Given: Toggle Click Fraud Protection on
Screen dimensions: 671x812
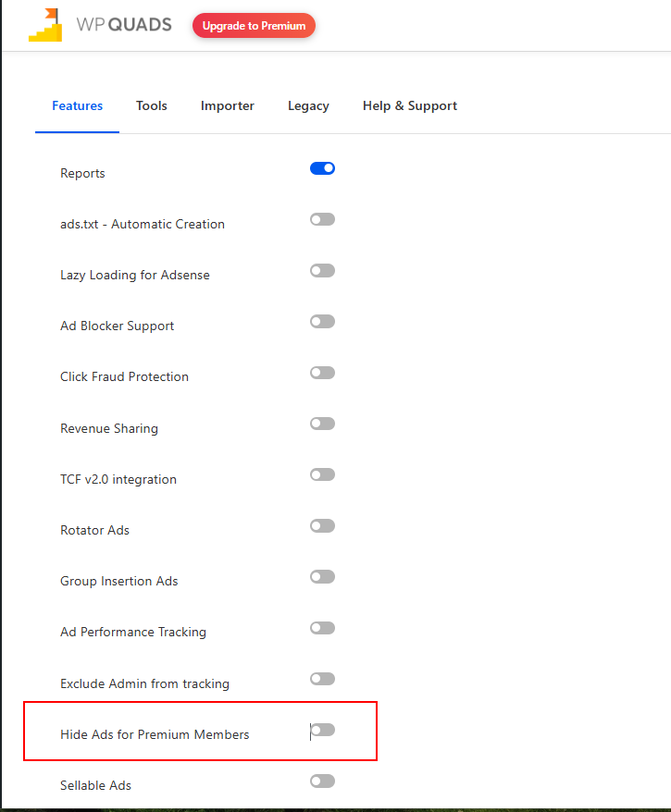Looking at the screenshot, I should pos(322,373).
